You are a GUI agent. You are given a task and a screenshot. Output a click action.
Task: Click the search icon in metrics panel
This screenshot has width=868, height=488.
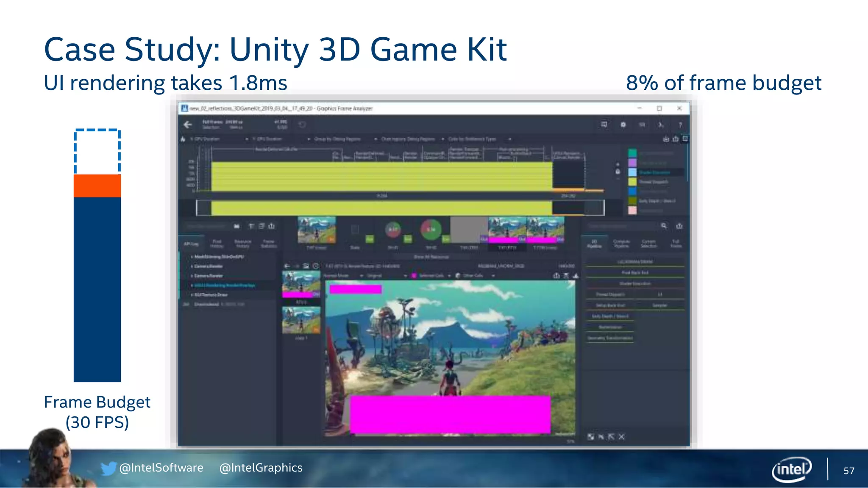point(664,226)
